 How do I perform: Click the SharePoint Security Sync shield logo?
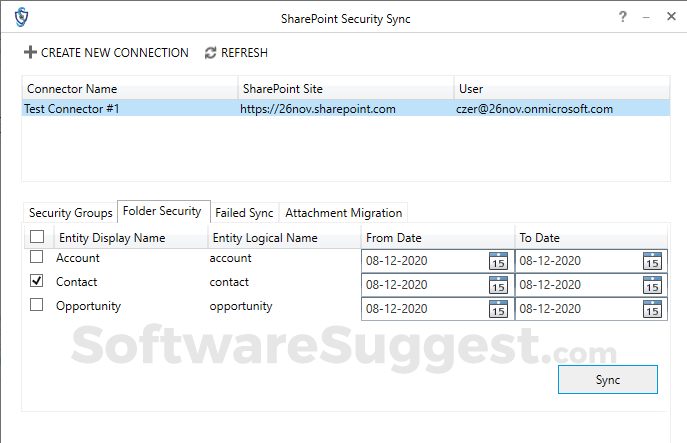click(21, 18)
